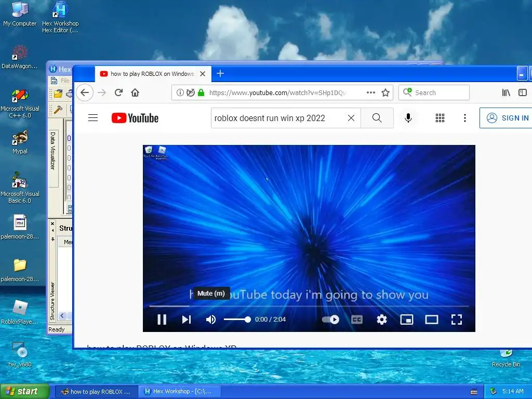
Task: Open the YouTube apps grid
Action: (x=440, y=118)
